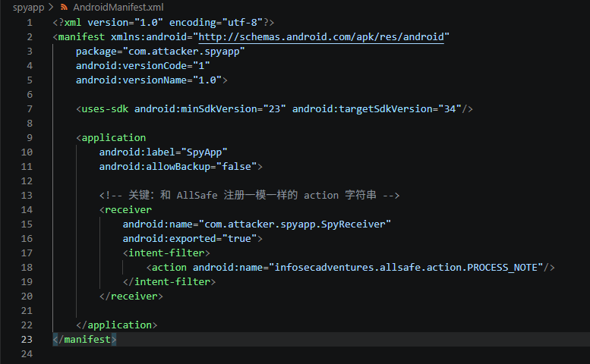This screenshot has height=364, width=590.
Task: Click the closing application tag
Action: 117,325
